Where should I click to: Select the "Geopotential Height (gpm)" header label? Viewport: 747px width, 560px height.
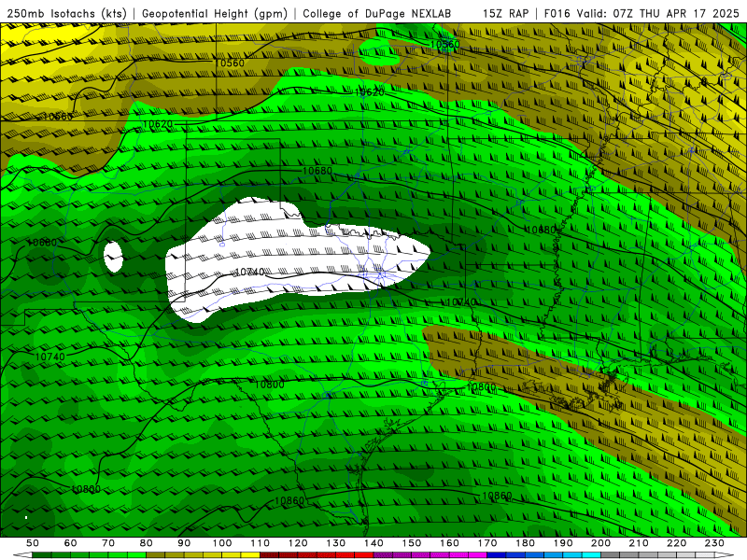(215, 13)
